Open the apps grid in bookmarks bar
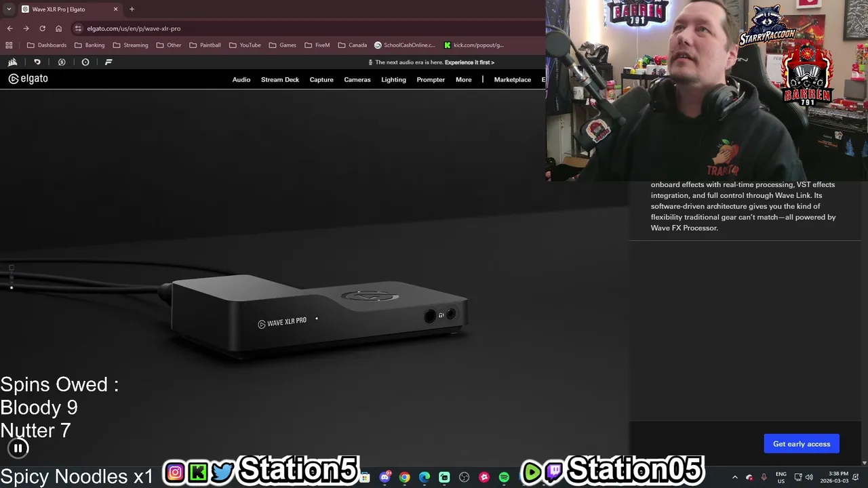Screen dimensions: 868x488 coord(9,45)
